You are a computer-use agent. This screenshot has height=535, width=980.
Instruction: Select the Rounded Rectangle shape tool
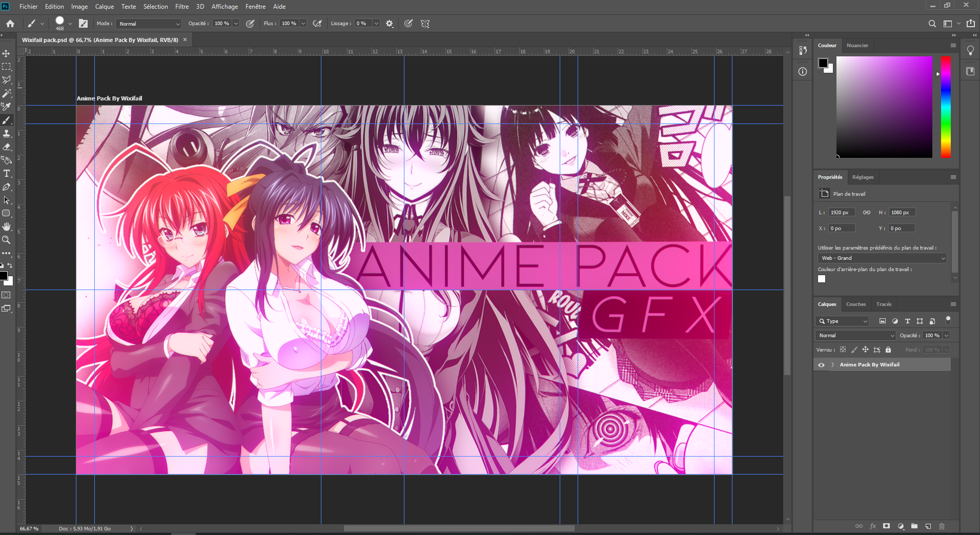click(x=6, y=213)
